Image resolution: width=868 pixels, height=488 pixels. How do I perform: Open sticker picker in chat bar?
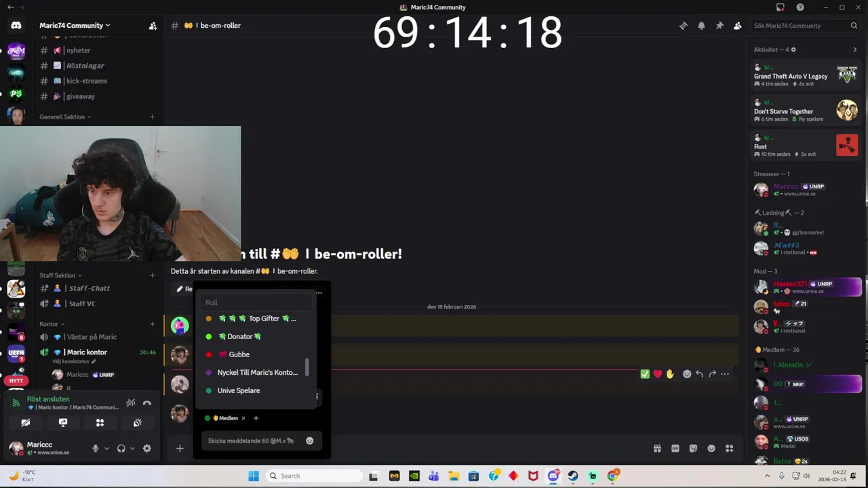(693, 448)
